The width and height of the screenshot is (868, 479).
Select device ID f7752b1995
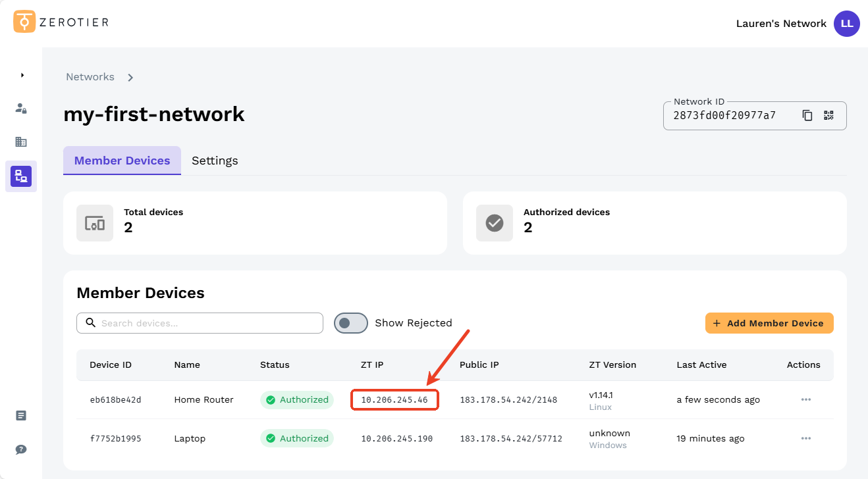116,439
